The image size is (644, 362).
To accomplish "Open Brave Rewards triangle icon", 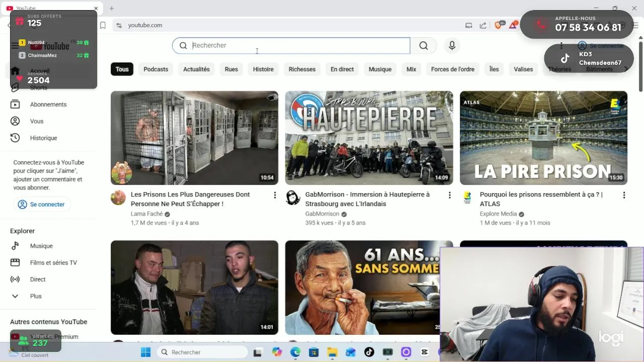I will click(x=513, y=25).
